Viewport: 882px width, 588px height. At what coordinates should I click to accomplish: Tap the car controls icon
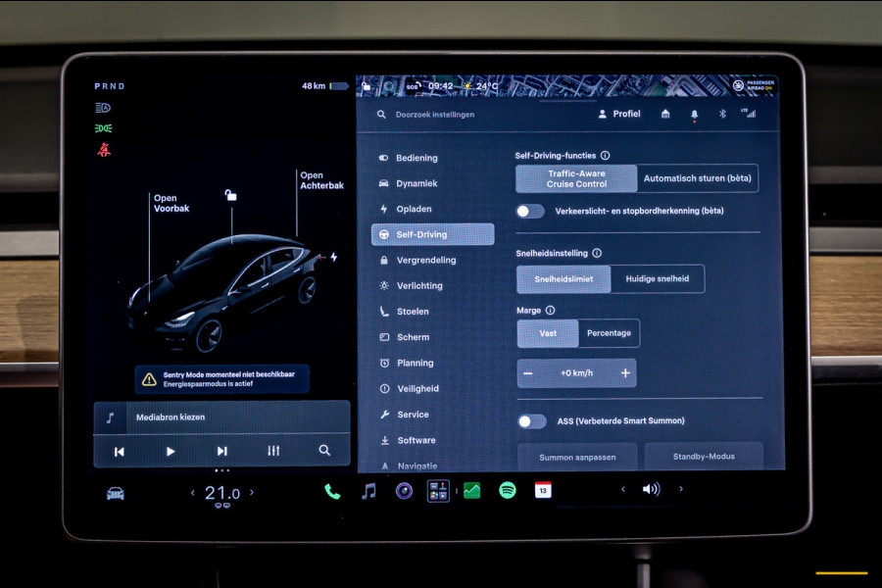tap(116, 494)
